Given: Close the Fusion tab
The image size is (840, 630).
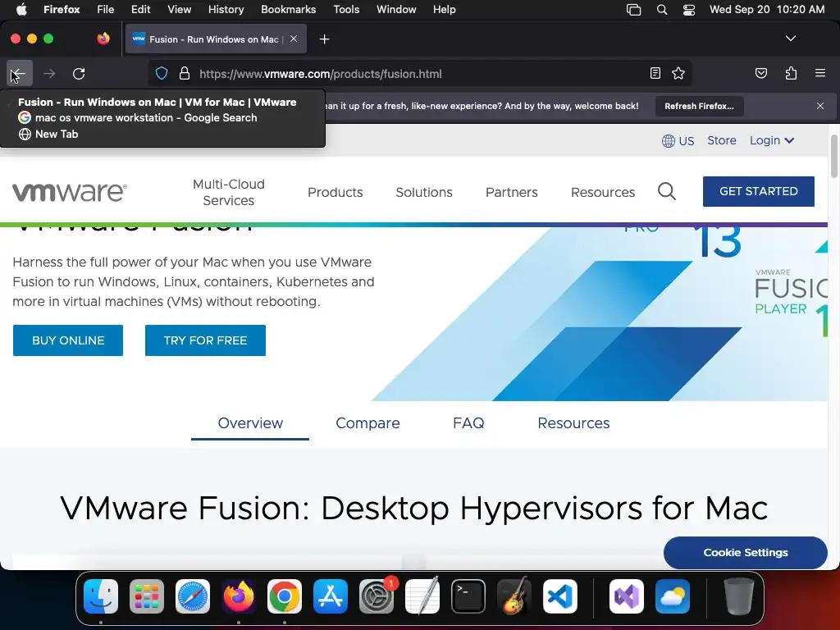Looking at the screenshot, I should click(294, 39).
